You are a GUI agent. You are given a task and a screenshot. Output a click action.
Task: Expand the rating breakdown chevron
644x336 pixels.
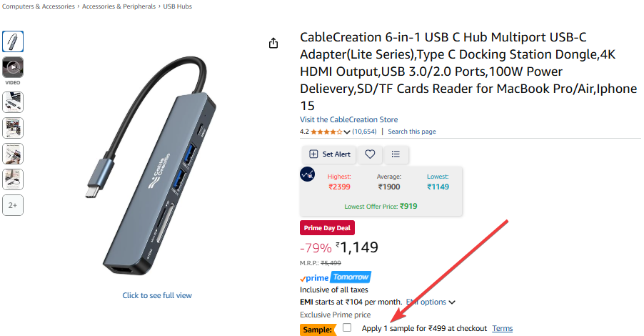coord(347,132)
